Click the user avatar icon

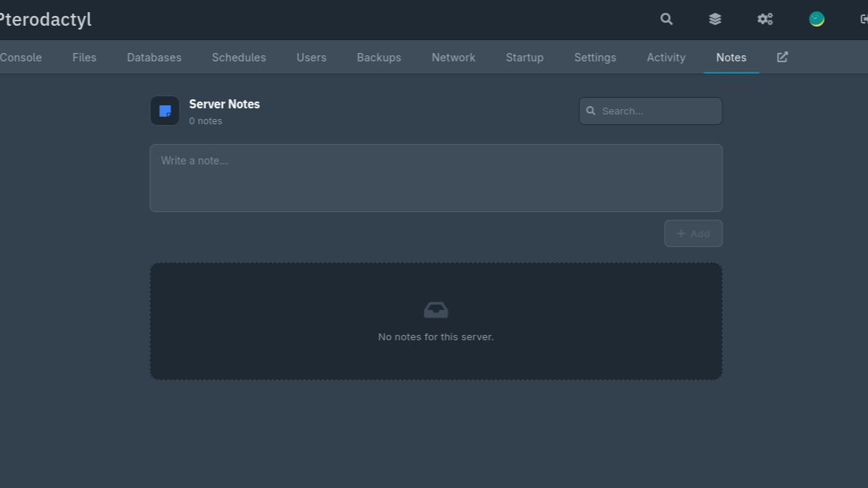pos(816,20)
